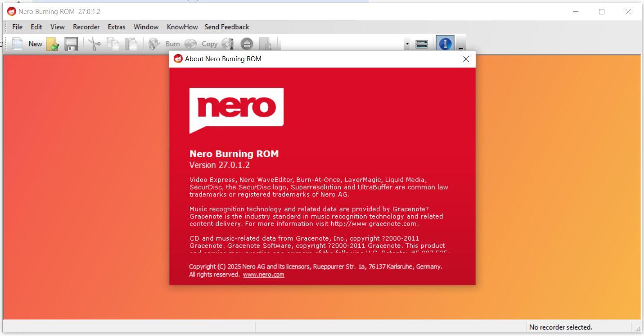Open the Window menu
The height and width of the screenshot is (336, 644).
click(146, 27)
